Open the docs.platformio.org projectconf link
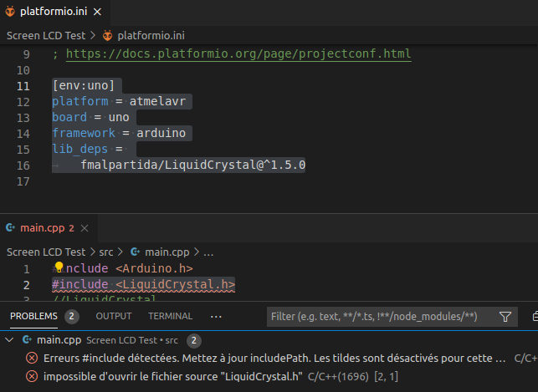 (x=238, y=53)
